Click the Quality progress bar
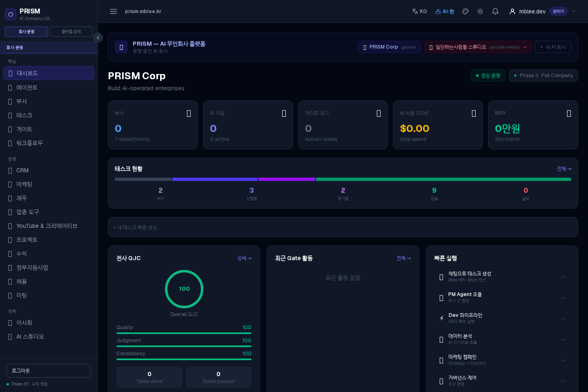 (184, 333)
